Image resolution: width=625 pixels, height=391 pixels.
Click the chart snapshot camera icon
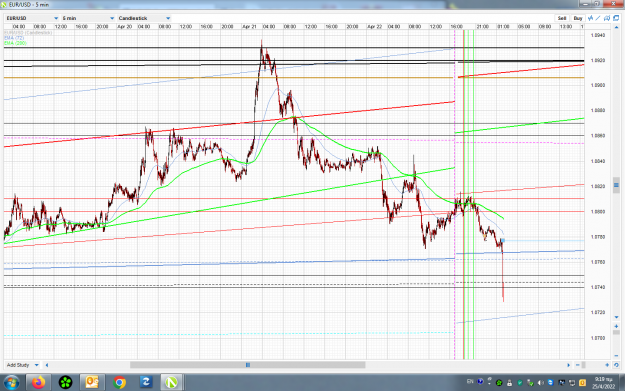607,18
